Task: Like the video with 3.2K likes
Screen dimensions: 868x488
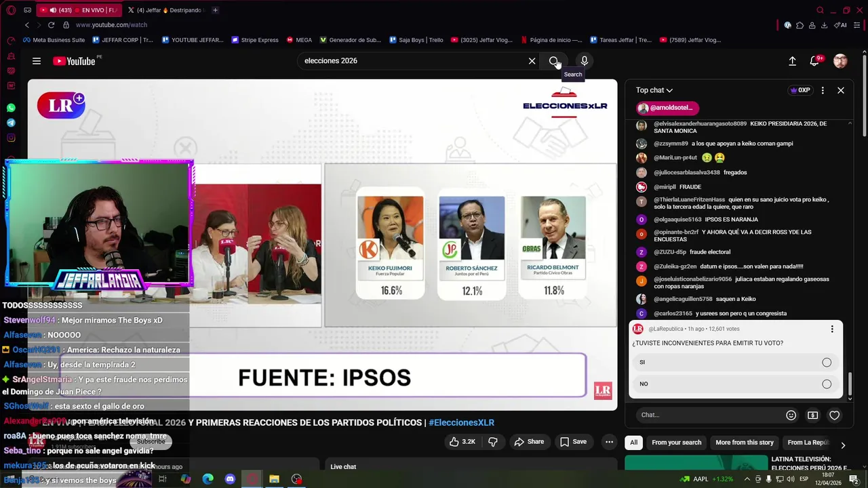Action: [x=462, y=442]
